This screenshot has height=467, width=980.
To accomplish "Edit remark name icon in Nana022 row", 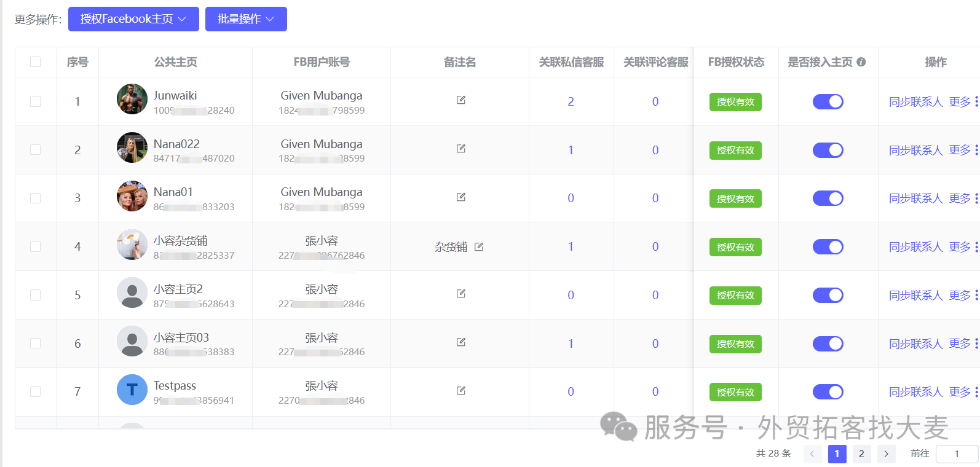I will coord(460,149).
